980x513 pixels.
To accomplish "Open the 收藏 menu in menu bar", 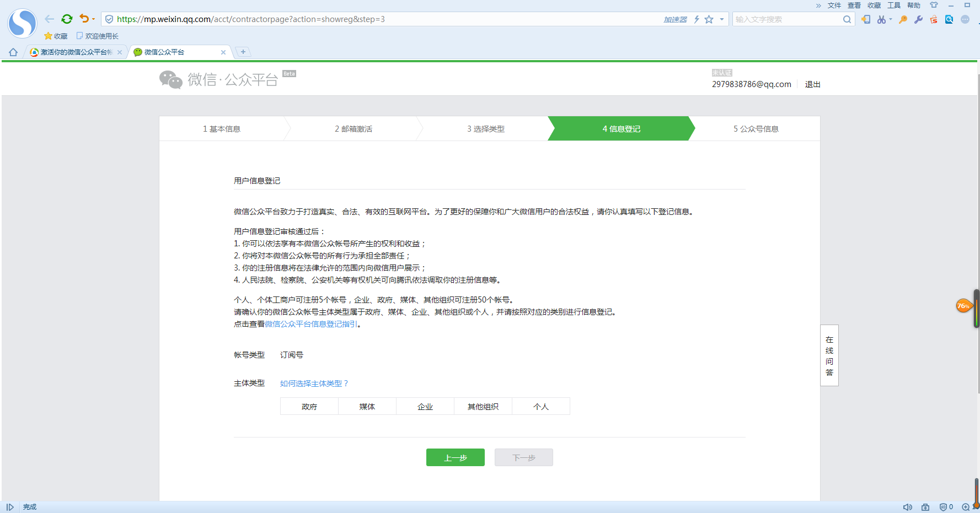I will tap(874, 6).
